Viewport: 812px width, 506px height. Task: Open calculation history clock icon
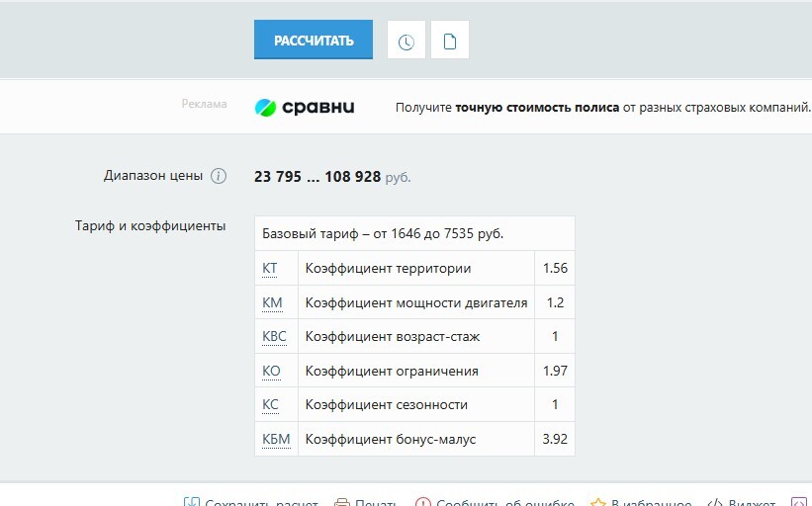(x=406, y=42)
